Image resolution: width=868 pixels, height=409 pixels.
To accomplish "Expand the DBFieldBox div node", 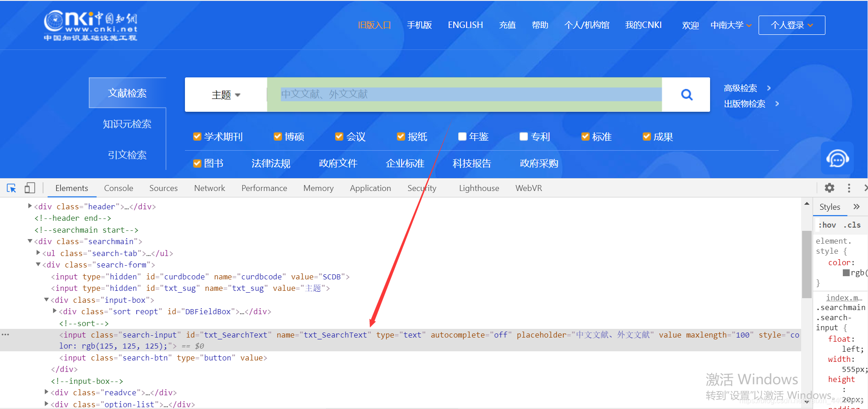I will 54,311.
